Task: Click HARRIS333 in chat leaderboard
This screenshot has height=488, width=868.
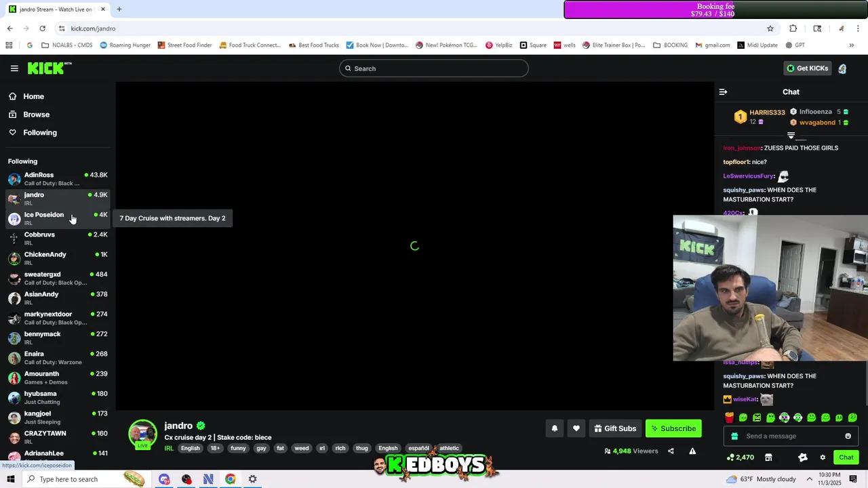Action: pyautogui.click(x=767, y=113)
